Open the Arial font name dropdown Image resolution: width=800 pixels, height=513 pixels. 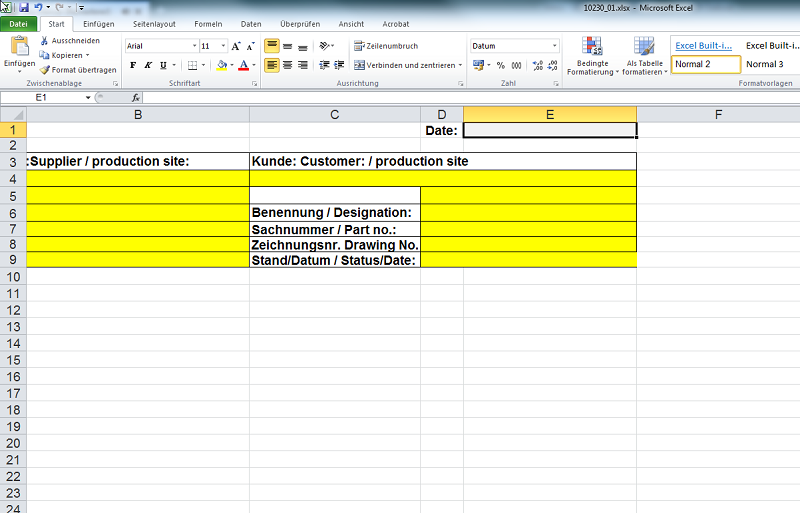(x=194, y=46)
